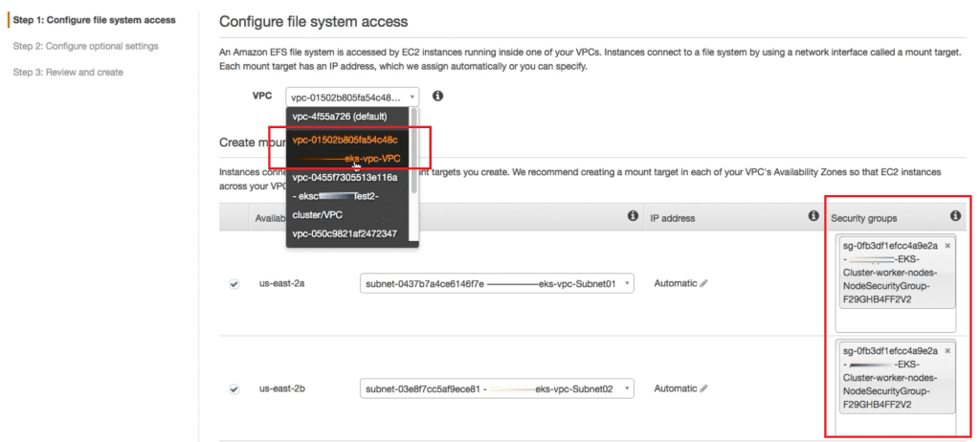This screenshot has height=442, width=980.
Task: Remove security group from us-east-2b row
Action: (x=947, y=351)
